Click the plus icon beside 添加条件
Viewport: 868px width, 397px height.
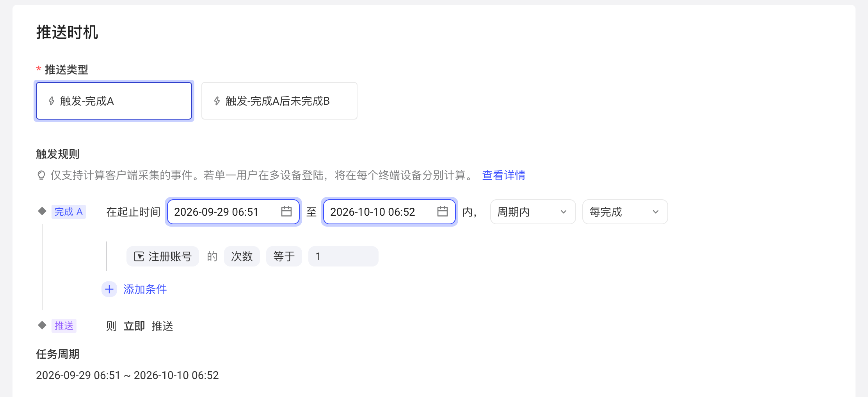(109, 289)
